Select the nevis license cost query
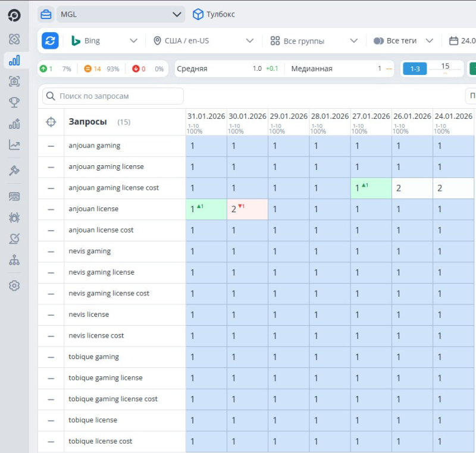The height and width of the screenshot is (453, 476). [x=96, y=336]
